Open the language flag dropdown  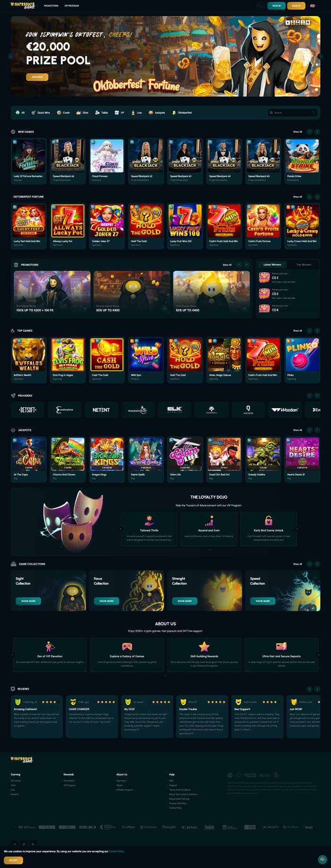click(313, 6)
